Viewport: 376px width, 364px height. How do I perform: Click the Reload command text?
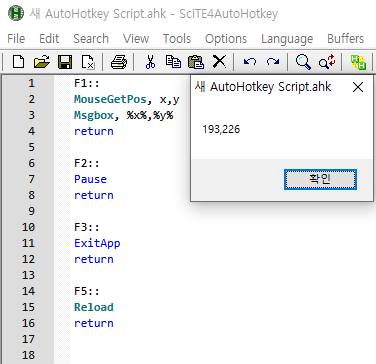tap(94, 307)
